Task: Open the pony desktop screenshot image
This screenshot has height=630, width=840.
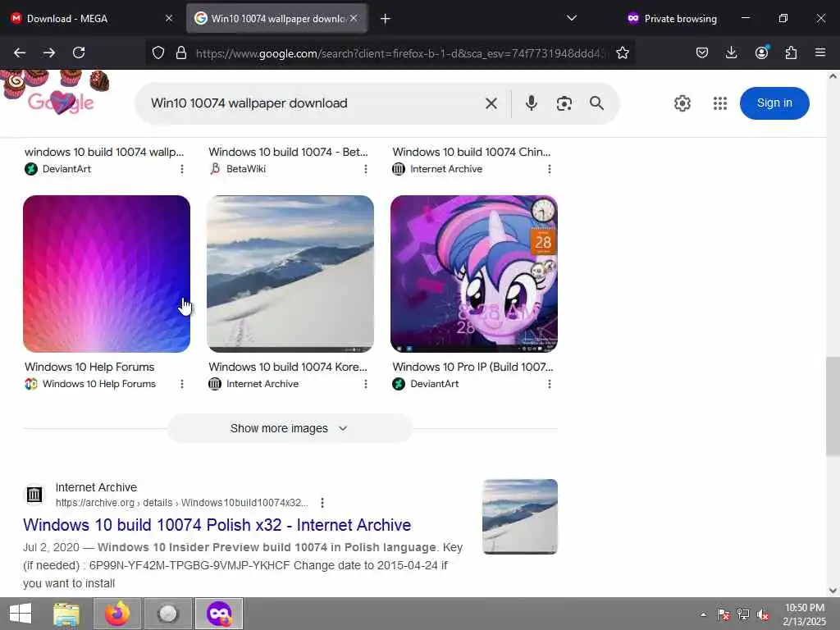Action: [474, 274]
